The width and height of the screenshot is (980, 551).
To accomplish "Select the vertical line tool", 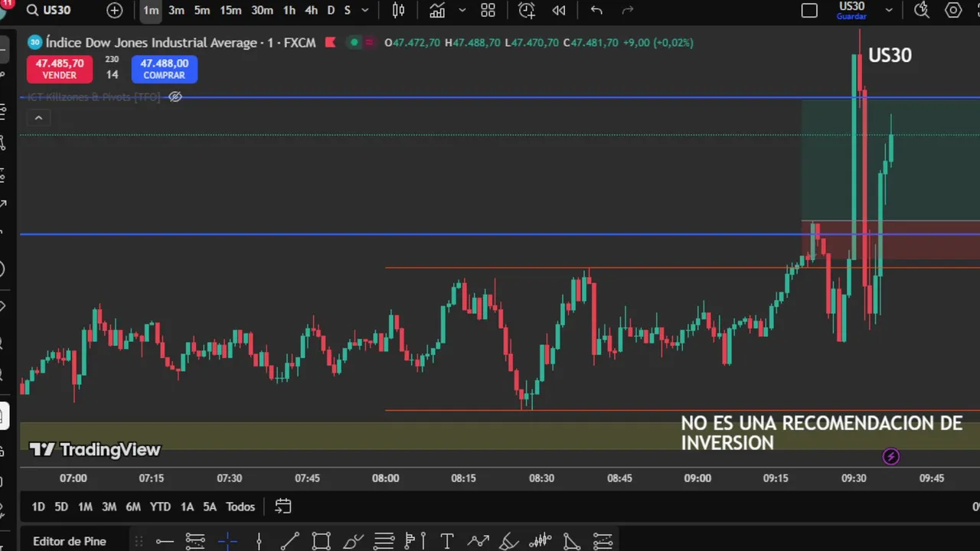I will point(259,541).
